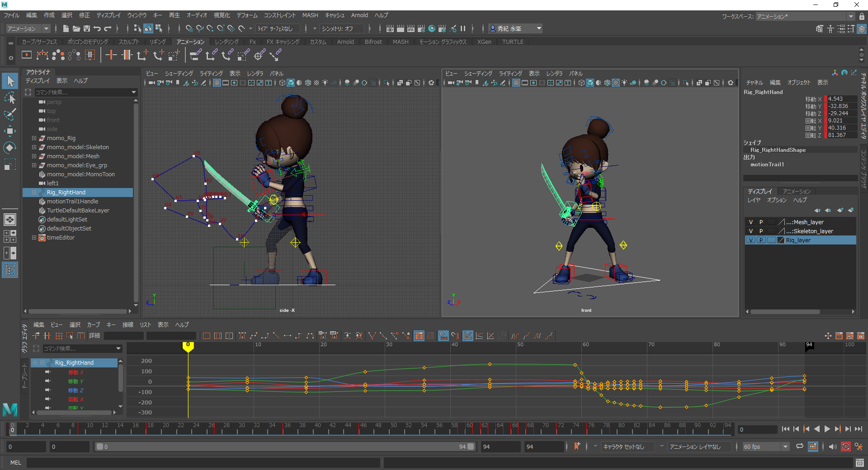868x470 pixels.
Task: Click Linear tangents icon in Graph Editor
Action: [276, 336]
